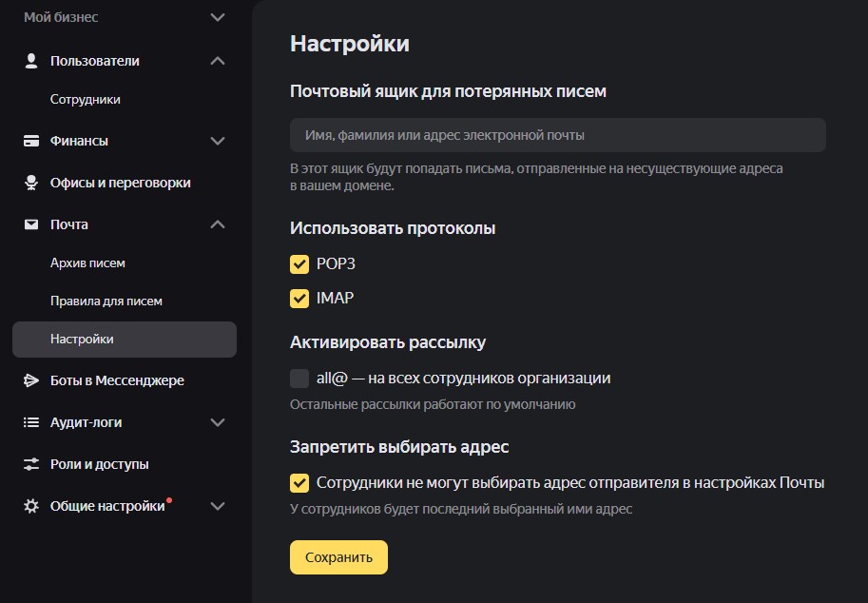Open the Мой бизнес dropdown
Screen dimensions: 868x603
coord(218,17)
